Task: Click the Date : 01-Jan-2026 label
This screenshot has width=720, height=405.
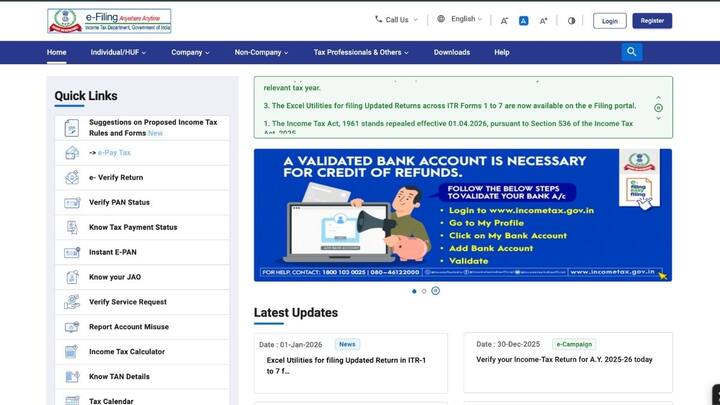Action: tap(290, 344)
